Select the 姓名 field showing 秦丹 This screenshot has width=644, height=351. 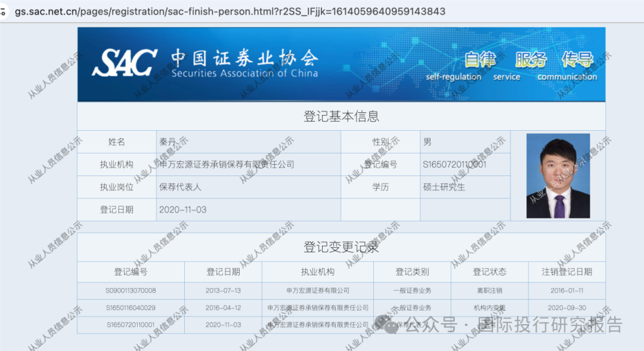tap(170, 141)
